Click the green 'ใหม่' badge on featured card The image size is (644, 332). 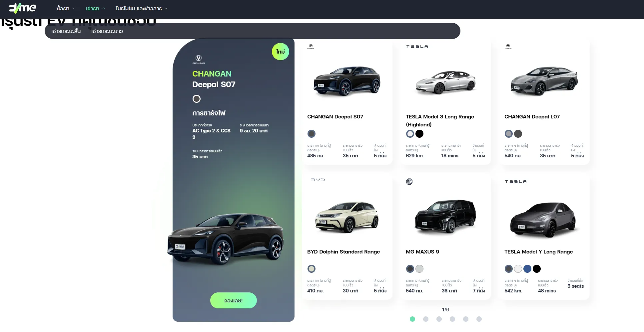click(x=281, y=52)
